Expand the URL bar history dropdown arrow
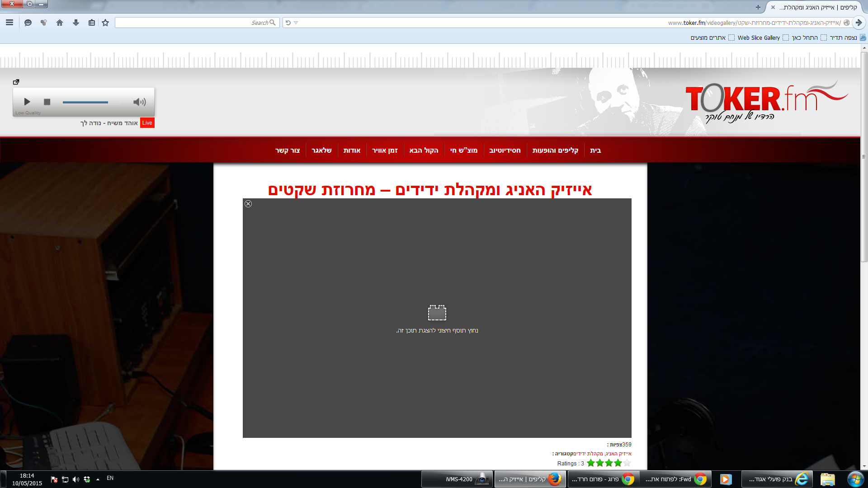The width and height of the screenshot is (868, 488). click(x=296, y=23)
